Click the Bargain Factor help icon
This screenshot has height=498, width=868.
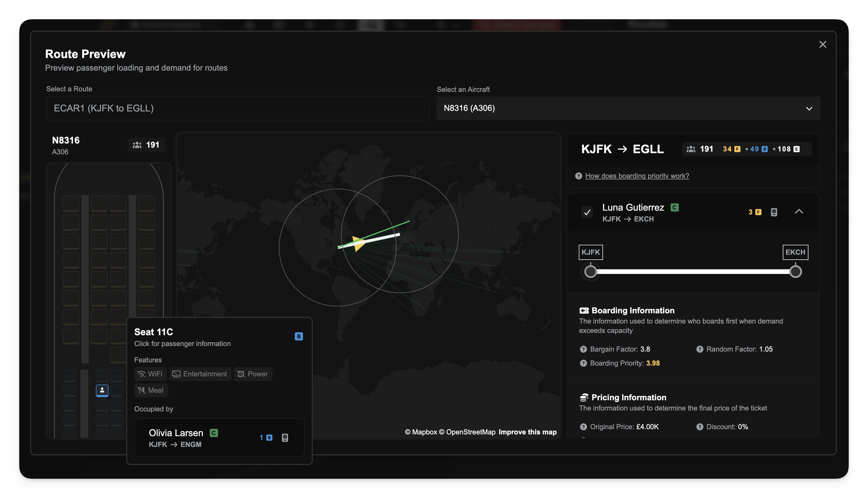pos(583,349)
